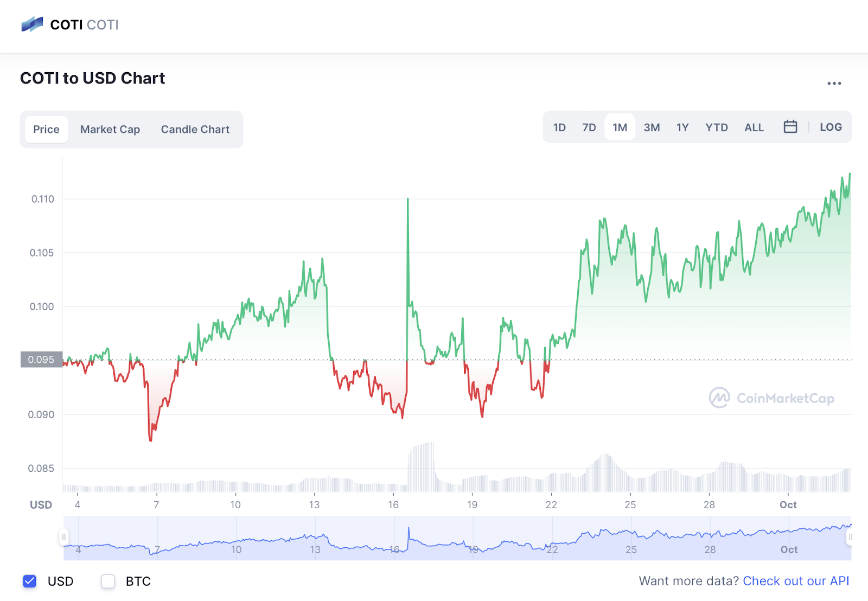Open the Check out our API link

(x=795, y=581)
